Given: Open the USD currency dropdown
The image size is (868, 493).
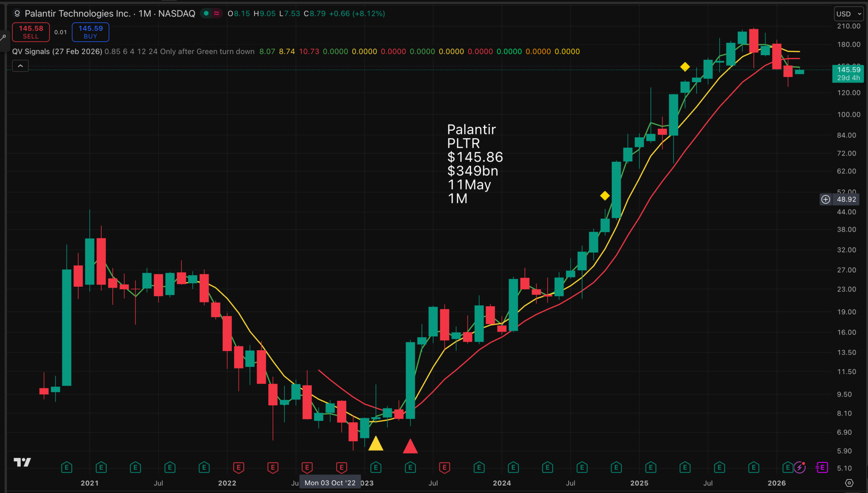Looking at the screenshot, I should coord(849,14).
